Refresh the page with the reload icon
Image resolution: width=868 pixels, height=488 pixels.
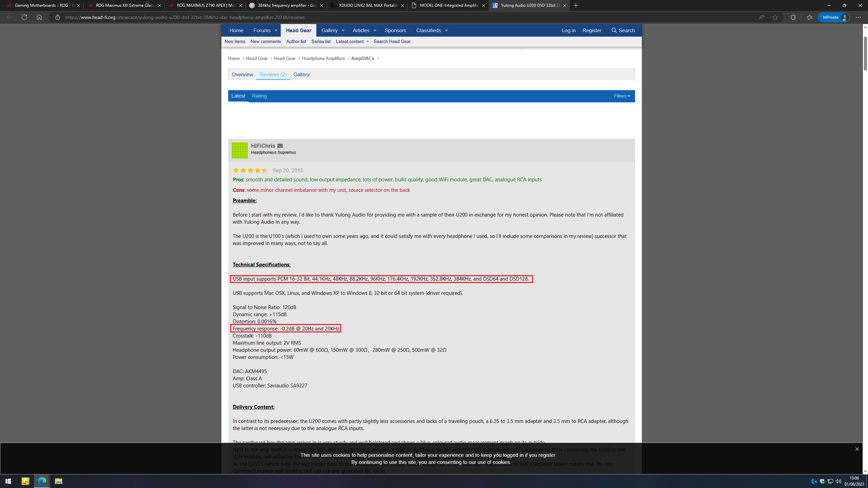pyautogui.click(x=24, y=17)
